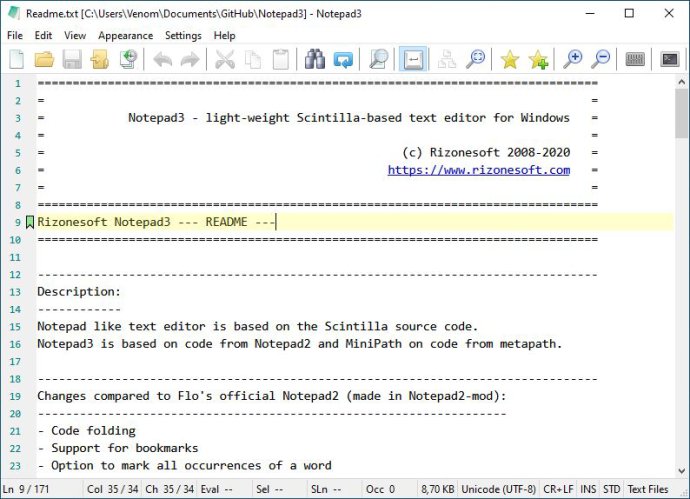Viewport: 690px width, 499px height.
Task: Click '(c) Rizonesoft 2008-2020' text
Action: point(486,152)
